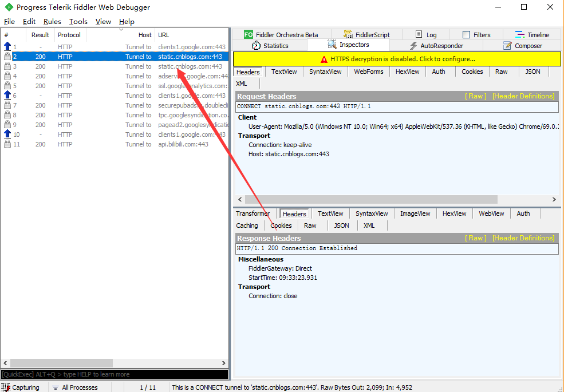This screenshot has height=392, width=564.
Task: Click the lock icon of session 8
Action: (7, 114)
